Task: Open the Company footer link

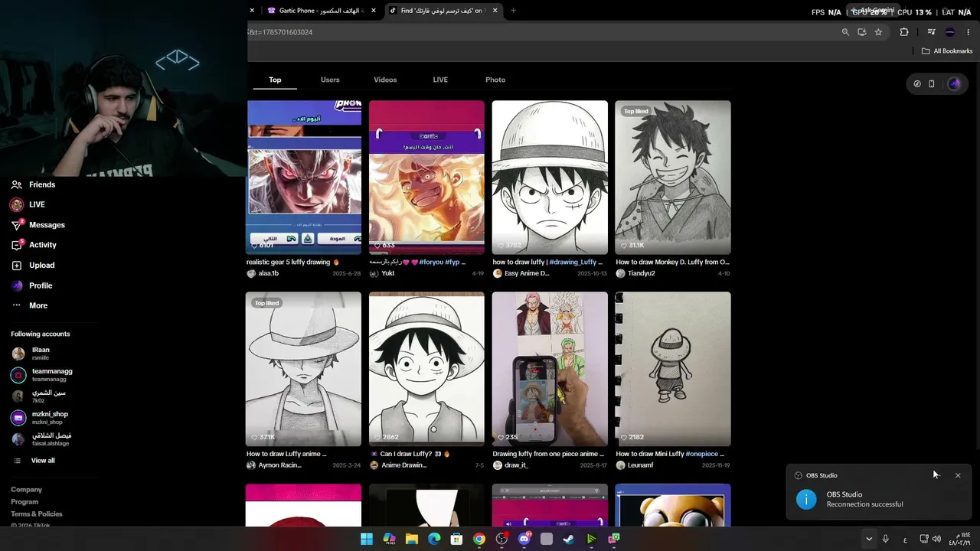Action: click(x=27, y=490)
